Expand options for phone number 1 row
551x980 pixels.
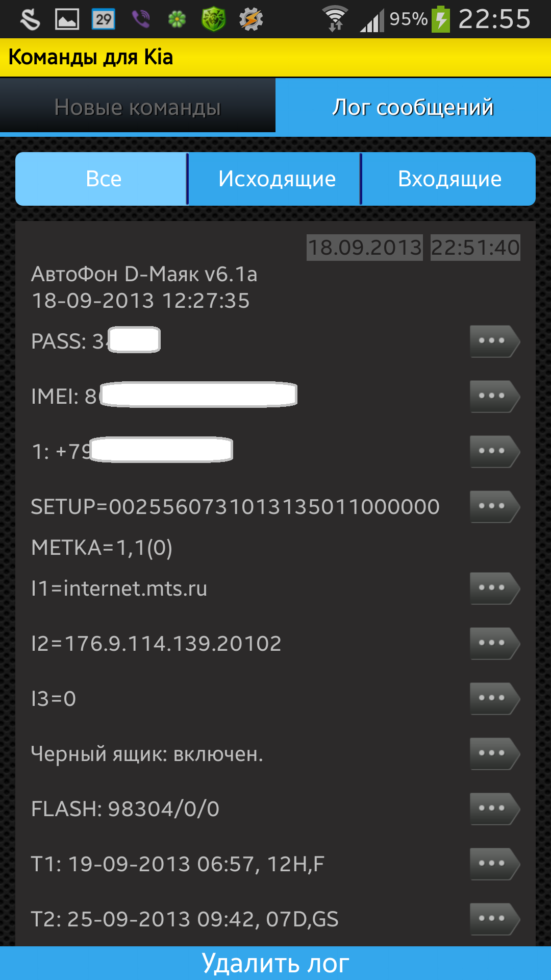[x=494, y=451]
